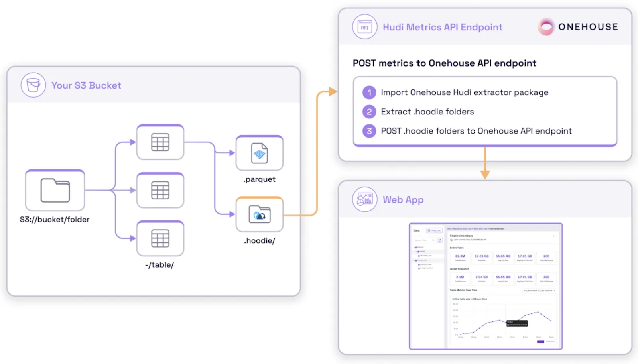
Task: Click the Marketing Data Lake breadcrumb
Action: (x=462, y=229)
